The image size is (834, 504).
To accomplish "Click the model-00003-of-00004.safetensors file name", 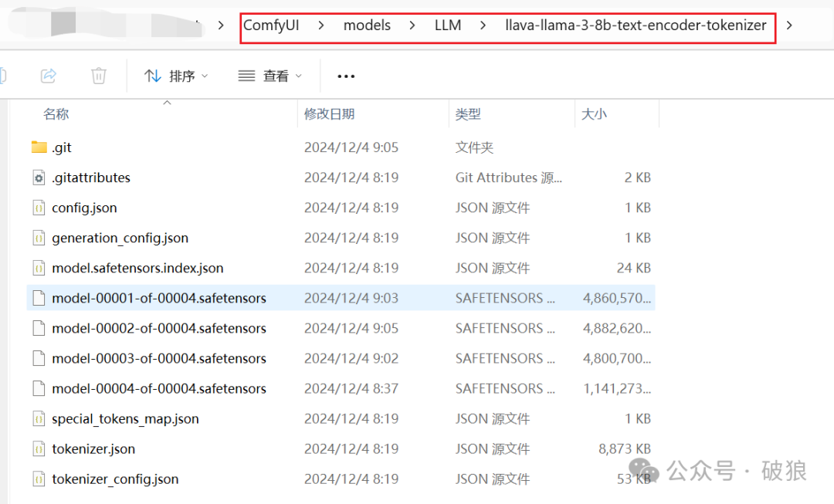I will tap(159, 358).
